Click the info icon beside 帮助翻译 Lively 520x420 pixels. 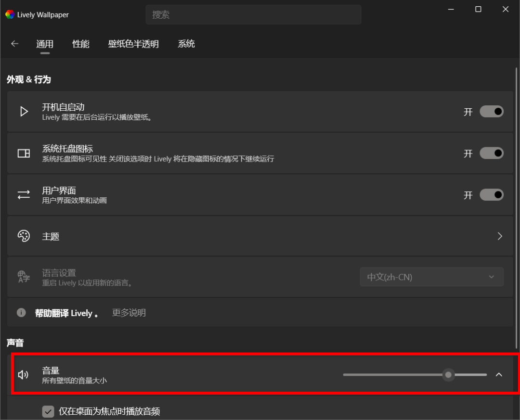(x=21, y=313)
